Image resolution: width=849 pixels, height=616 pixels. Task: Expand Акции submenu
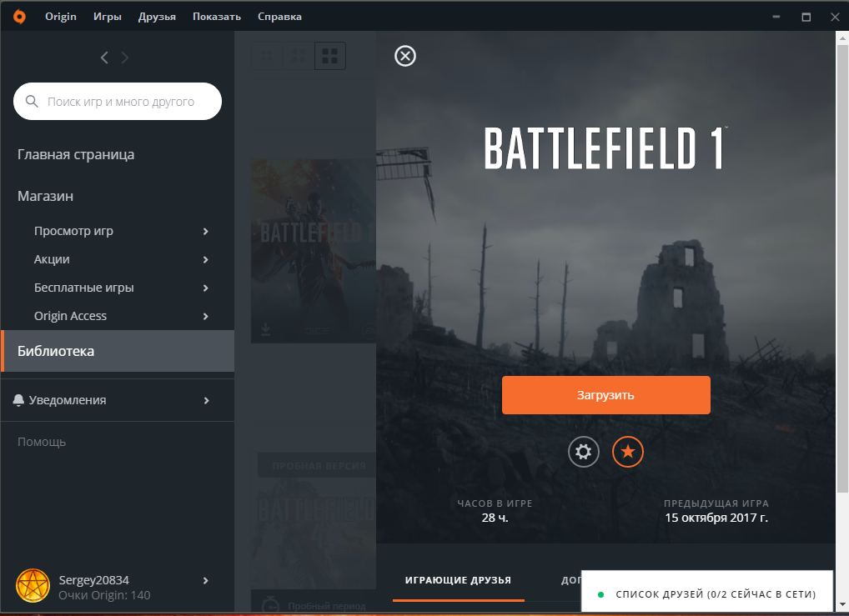point(206,260)
